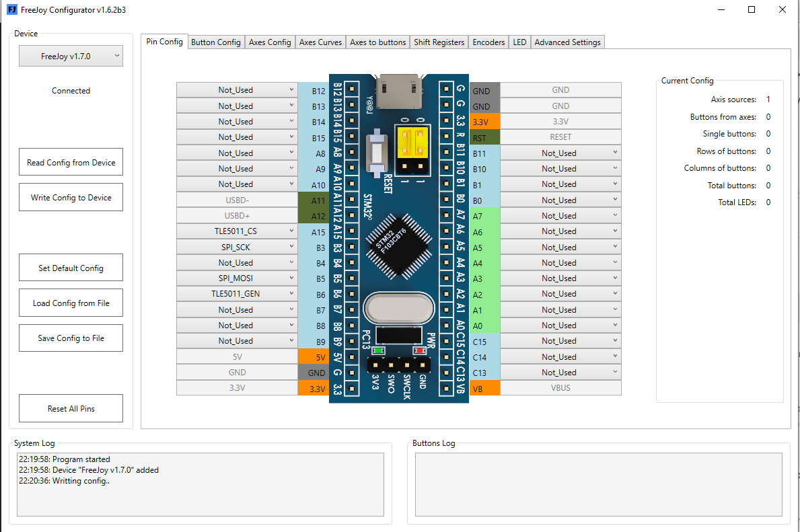Open the pin A6 function dropdown
800x532 pixels.
coord(560,231)
